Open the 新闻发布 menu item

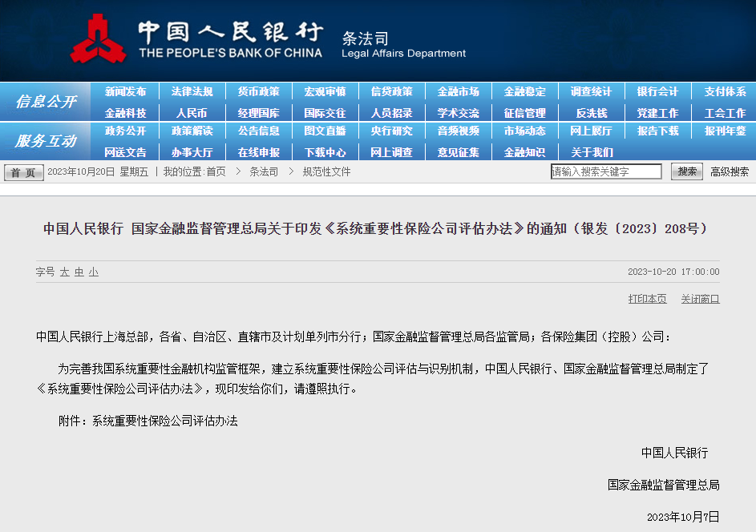point(126,92)
